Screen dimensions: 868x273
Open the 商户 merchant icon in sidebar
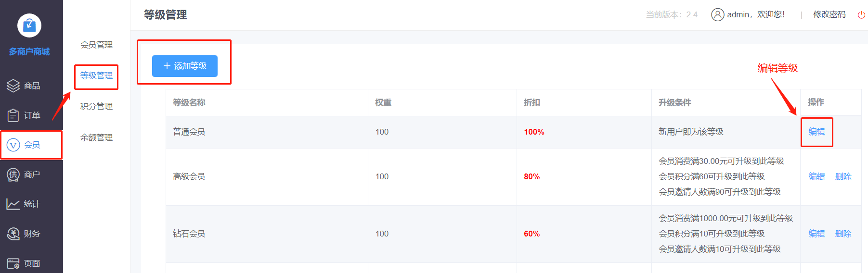tap(13, 174)
